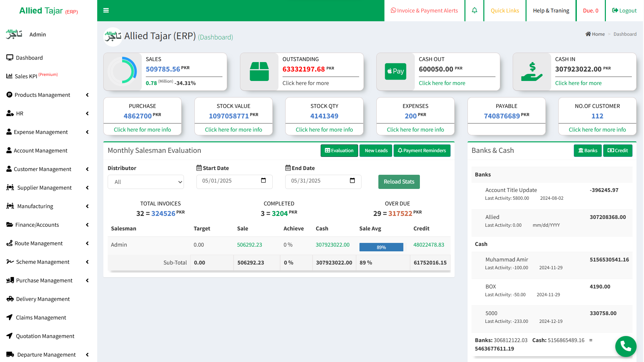Click the Route Management icon
The width and height of the screenshot is (644, 362).
pos(9,243)
